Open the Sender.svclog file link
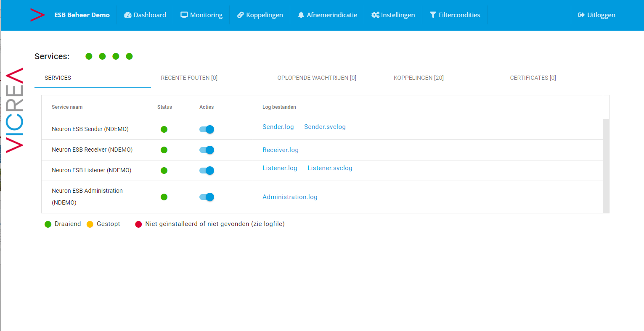 pos(325,127)
